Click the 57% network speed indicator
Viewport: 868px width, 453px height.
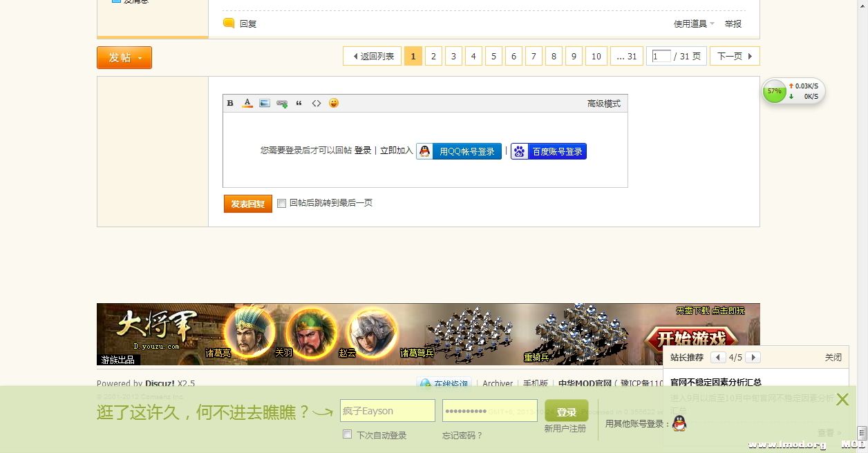pos(774,90)
